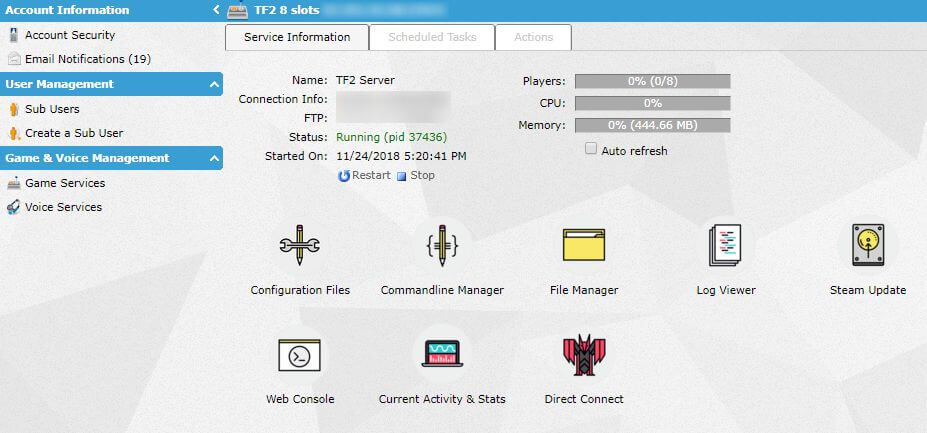Switch to the Actions tab

point(533,37)
